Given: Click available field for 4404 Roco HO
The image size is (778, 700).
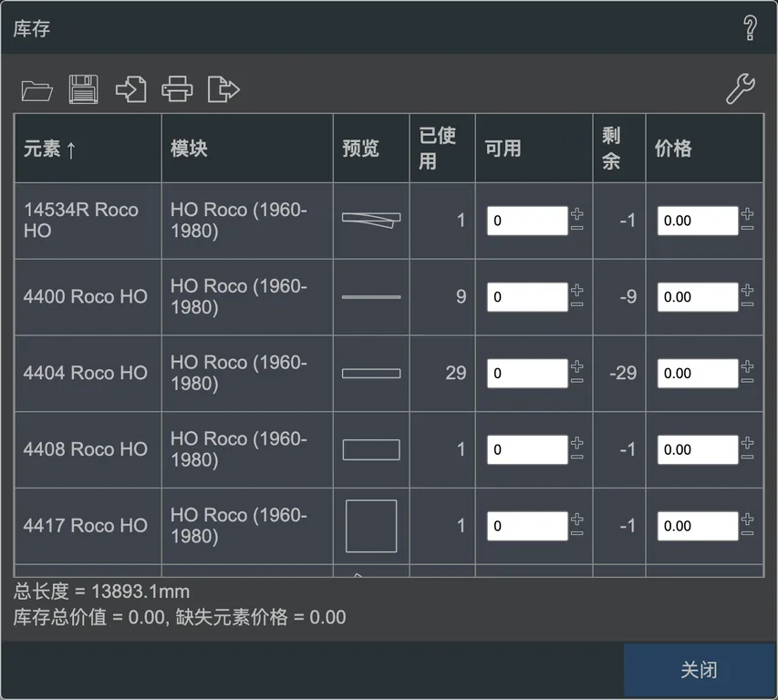Looking at the screenshot, I should point(527,374).
